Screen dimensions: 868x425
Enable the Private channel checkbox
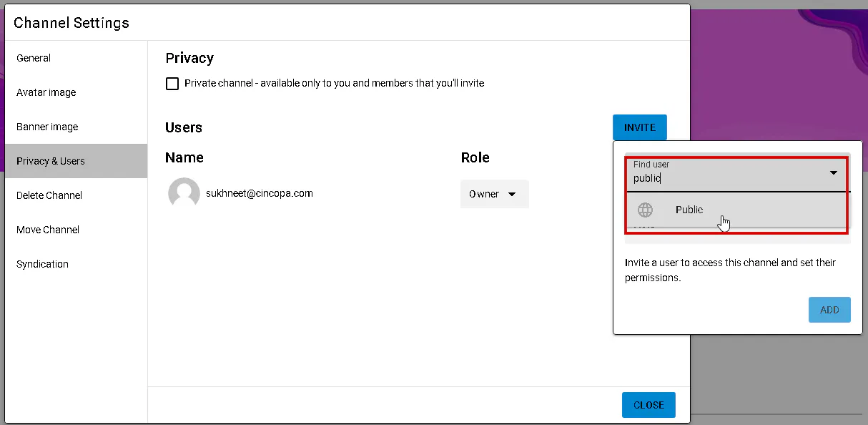pyautogui.click(x=172, y=84)
